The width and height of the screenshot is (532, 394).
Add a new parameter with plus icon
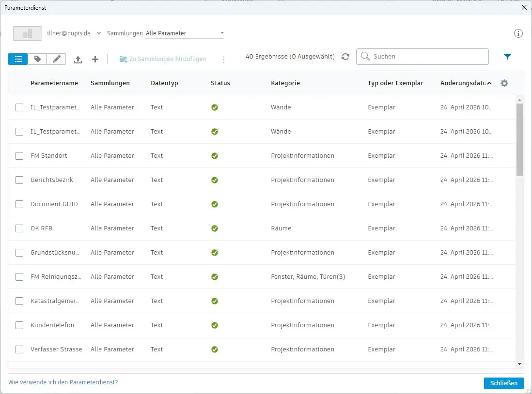[95, 60]
